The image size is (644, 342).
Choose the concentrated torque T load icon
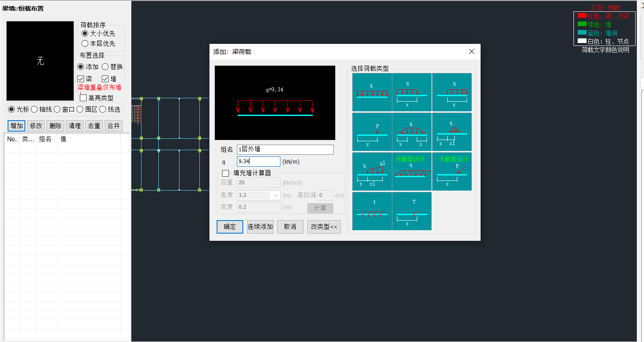(412, 211)
